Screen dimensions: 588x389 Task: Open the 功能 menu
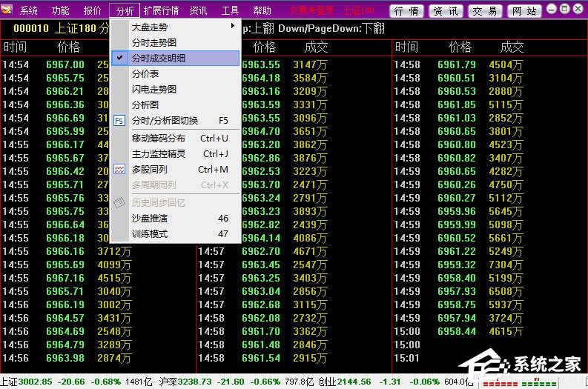[60, 10]
